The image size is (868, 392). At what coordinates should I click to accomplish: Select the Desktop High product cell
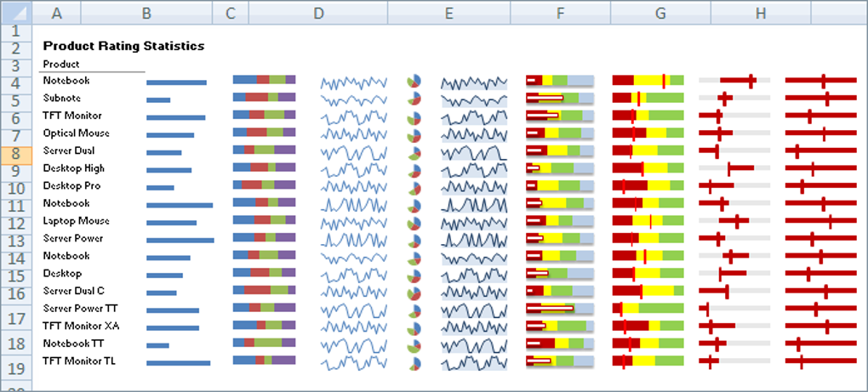coord(74,168)
